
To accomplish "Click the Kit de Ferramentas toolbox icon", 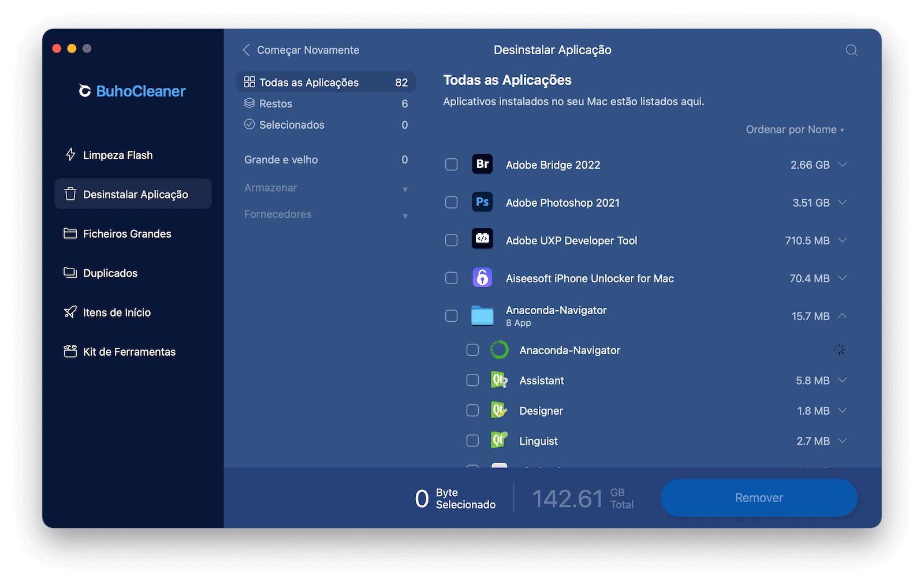I will 70,351.
